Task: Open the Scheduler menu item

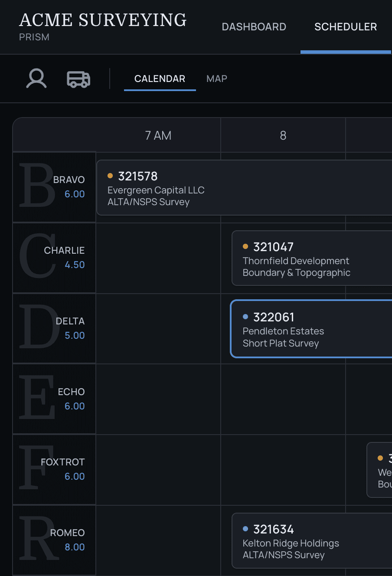Action: [x=346, y=27]
